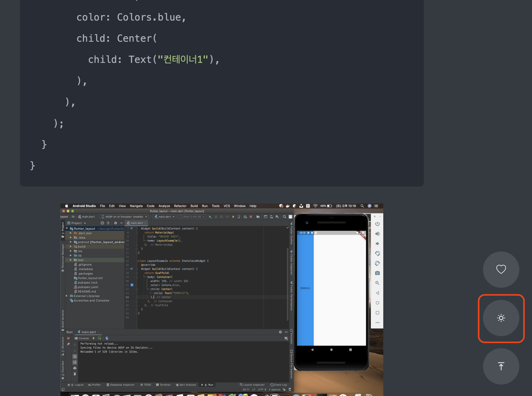This screenshot has width=532, height=396.
Task: Click the code line containing Text("컨테이너1")
Action: tap(154, 59)
